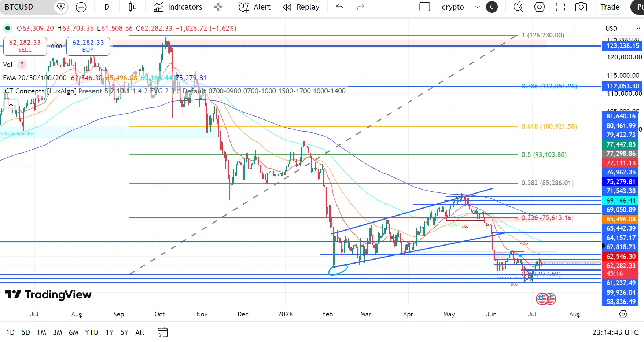
Task: Click the 123,238.15 price axis label
Action: [622, 46]
